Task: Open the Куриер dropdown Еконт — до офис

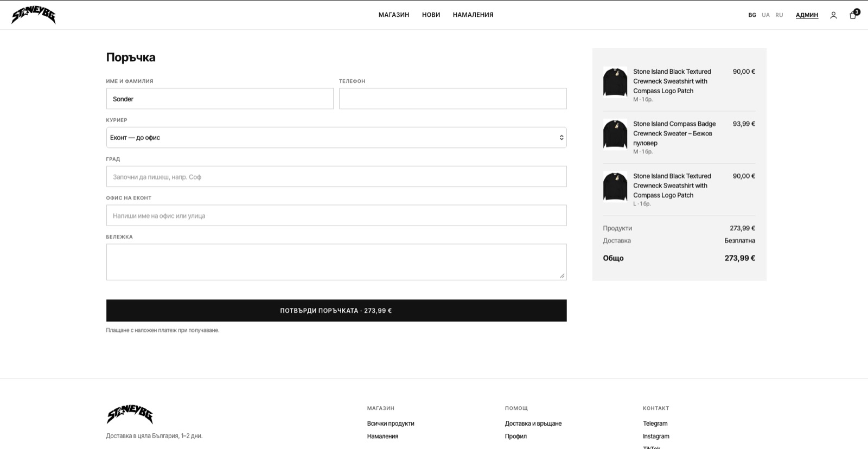Action: pos(336,138)
